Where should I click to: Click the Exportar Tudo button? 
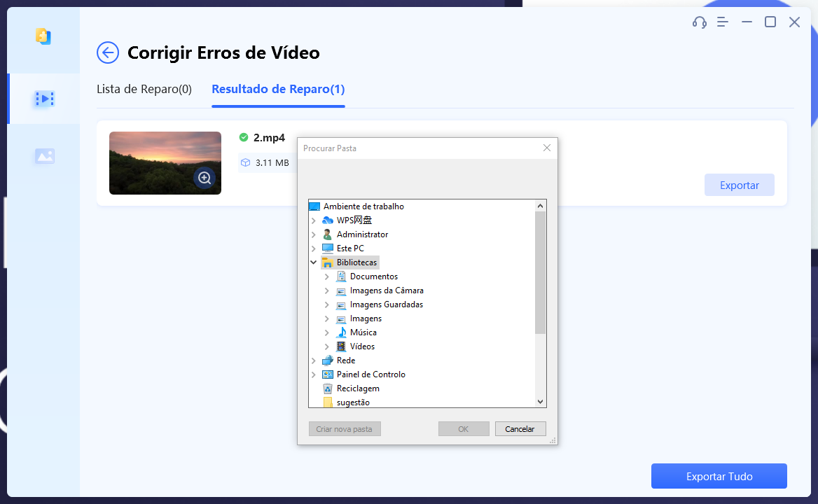click(x=719, y=476)
